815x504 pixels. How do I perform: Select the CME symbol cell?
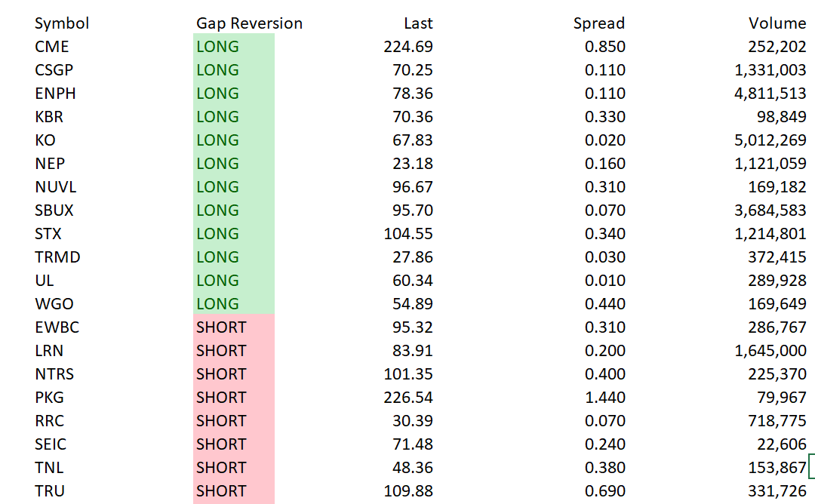point(51,47)
